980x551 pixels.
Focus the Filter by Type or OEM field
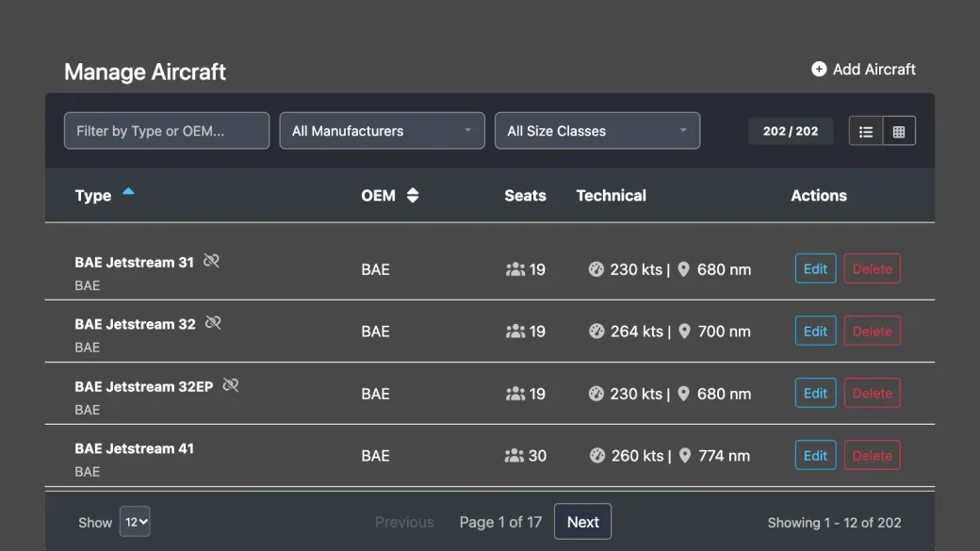tap(167, 131)
